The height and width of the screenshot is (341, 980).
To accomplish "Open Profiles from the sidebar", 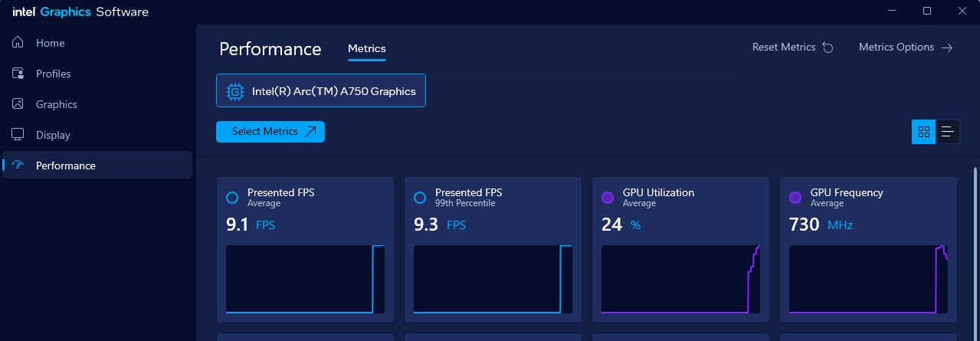I will tap(18, 74).
